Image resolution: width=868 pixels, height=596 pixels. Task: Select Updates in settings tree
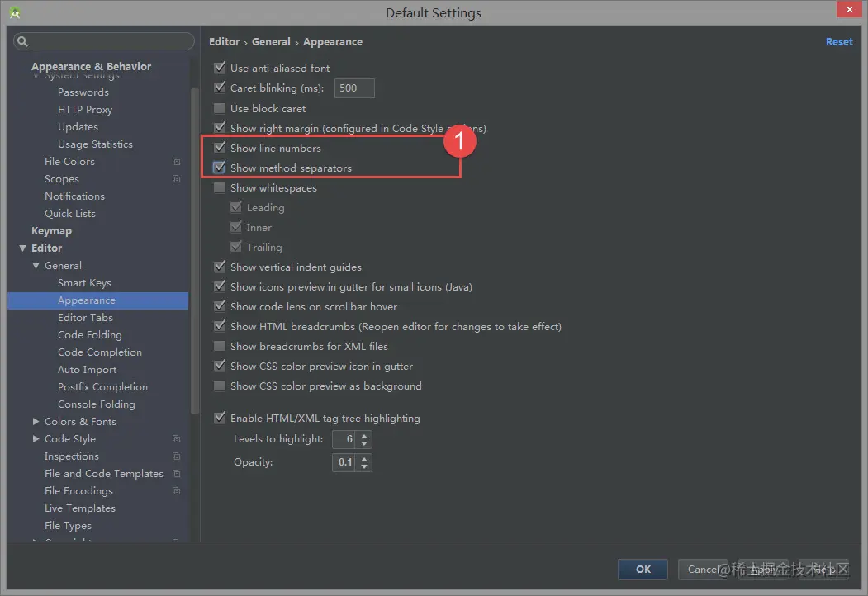[x=78, y=127]
